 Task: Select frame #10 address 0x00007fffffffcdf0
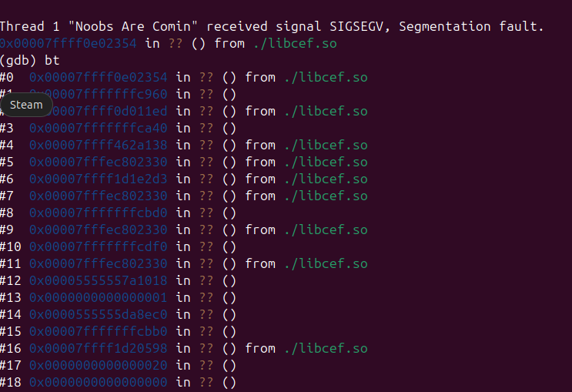98,247
